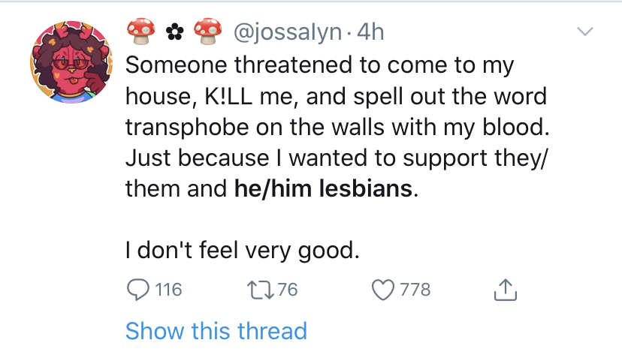Click the 116 replies count
622x364 pixels.
168,290
